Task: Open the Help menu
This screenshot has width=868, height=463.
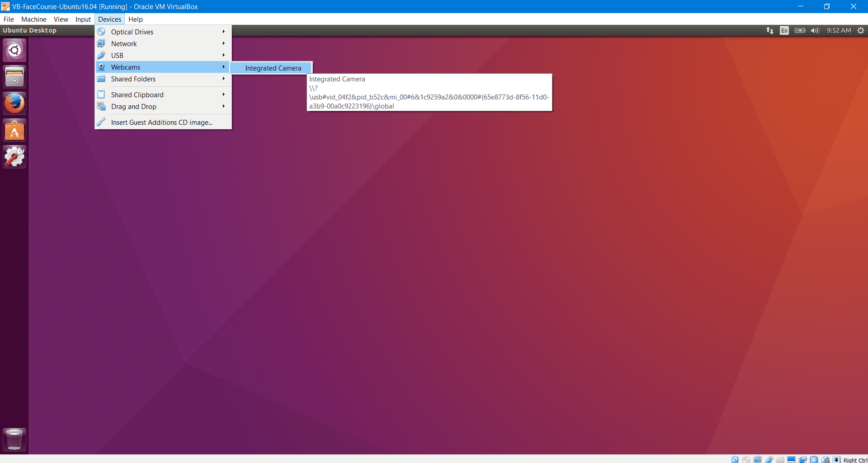Action: click(135, 19)
